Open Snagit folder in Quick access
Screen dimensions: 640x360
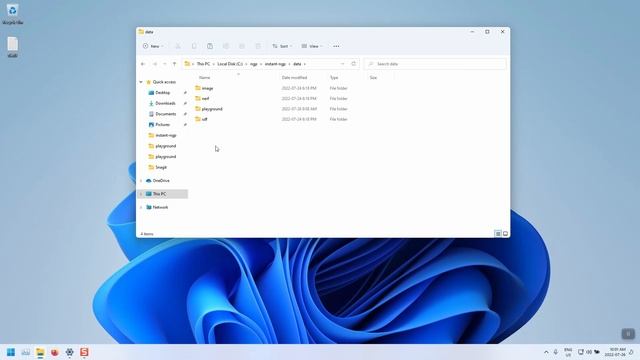click(158, 167)
